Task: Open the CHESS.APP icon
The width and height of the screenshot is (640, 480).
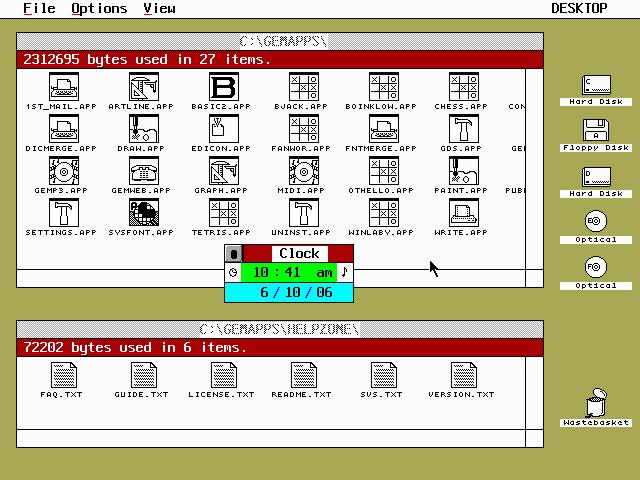Action: click(x=462, y=88)
